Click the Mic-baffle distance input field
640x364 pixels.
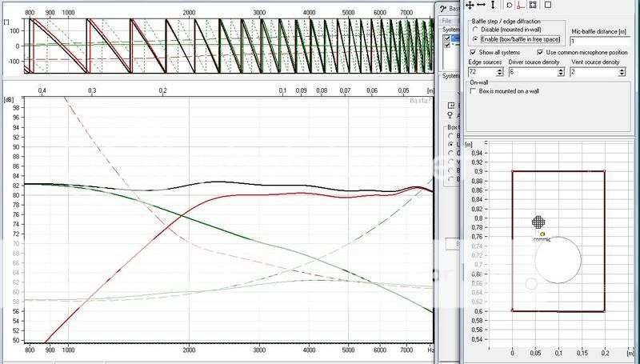[600, 41]
